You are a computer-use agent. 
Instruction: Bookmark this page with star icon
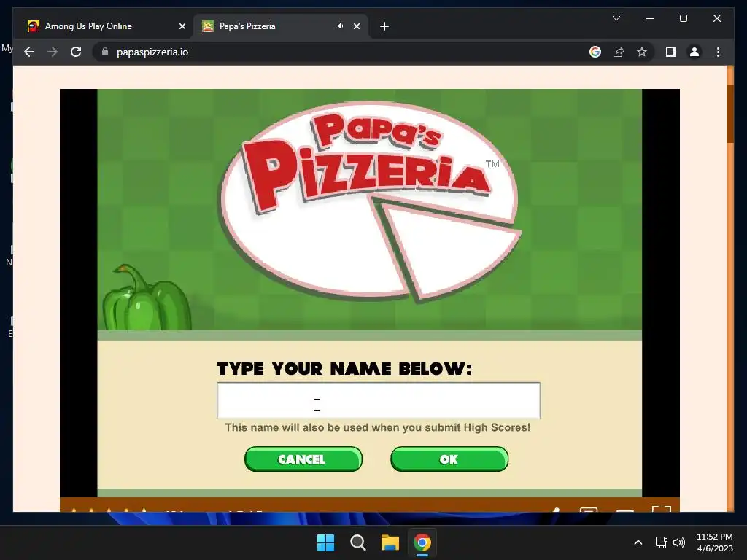pyautogui.click(x=642, y=52)
